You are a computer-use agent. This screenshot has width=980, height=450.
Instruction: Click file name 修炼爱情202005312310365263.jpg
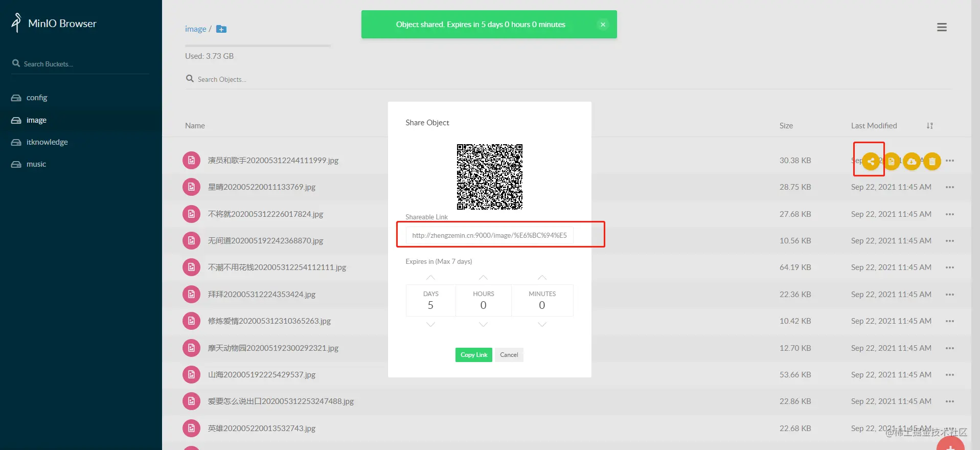[269, 321]
